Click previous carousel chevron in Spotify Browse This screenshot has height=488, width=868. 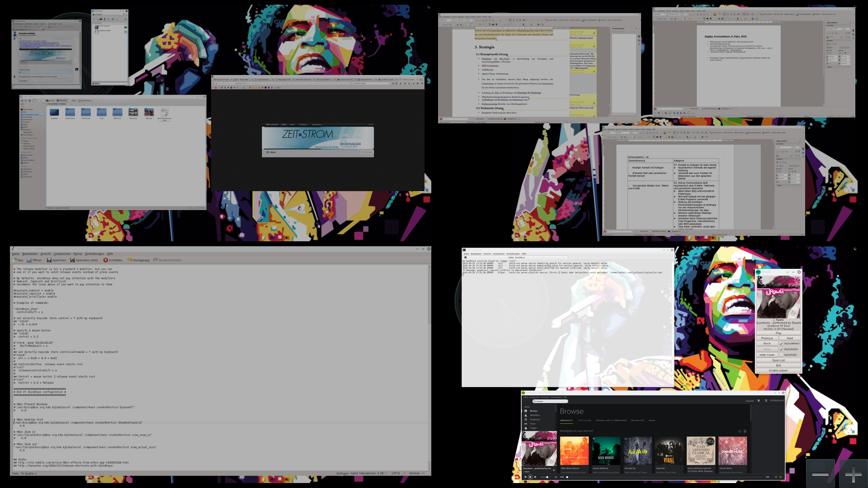point(740,431)
